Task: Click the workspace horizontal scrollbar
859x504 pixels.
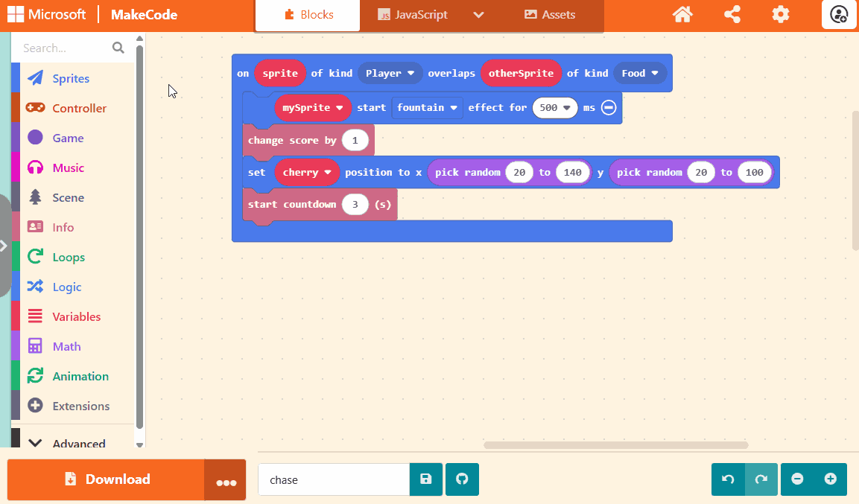Action: 616,445
